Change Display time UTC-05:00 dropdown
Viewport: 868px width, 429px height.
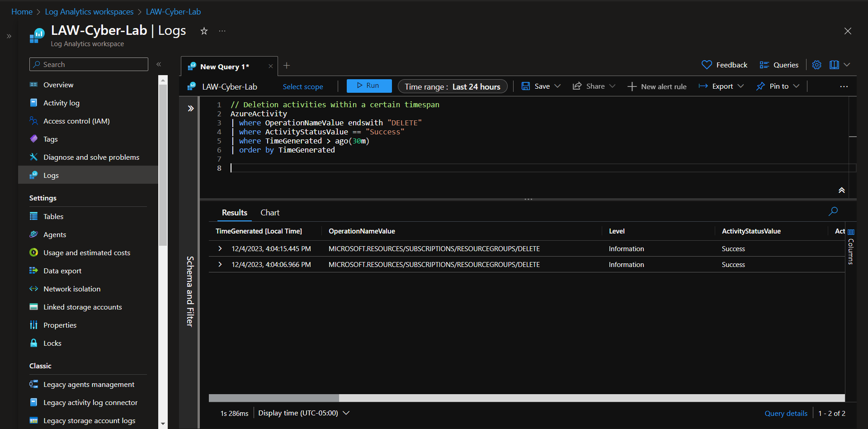[x=304, y=413]
